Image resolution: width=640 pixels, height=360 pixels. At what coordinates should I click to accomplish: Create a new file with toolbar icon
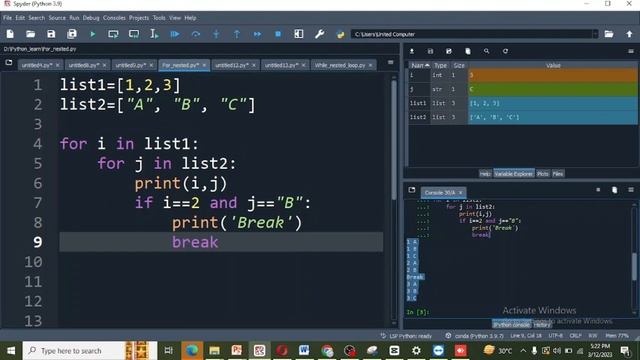pos(10,34)
